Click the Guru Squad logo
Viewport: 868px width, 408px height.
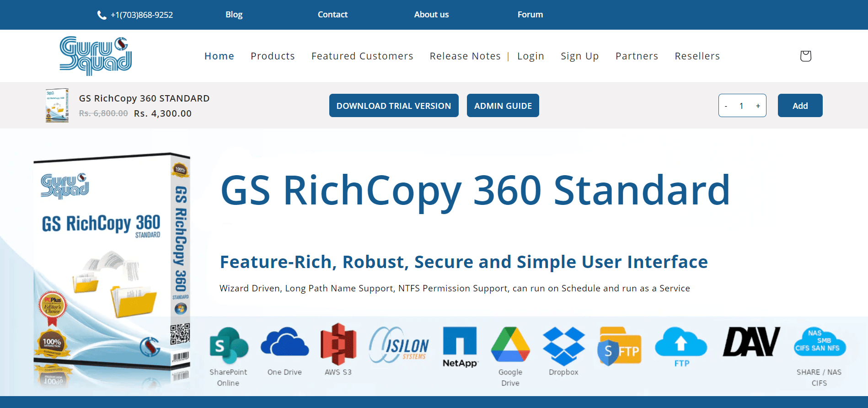[96, 56]
